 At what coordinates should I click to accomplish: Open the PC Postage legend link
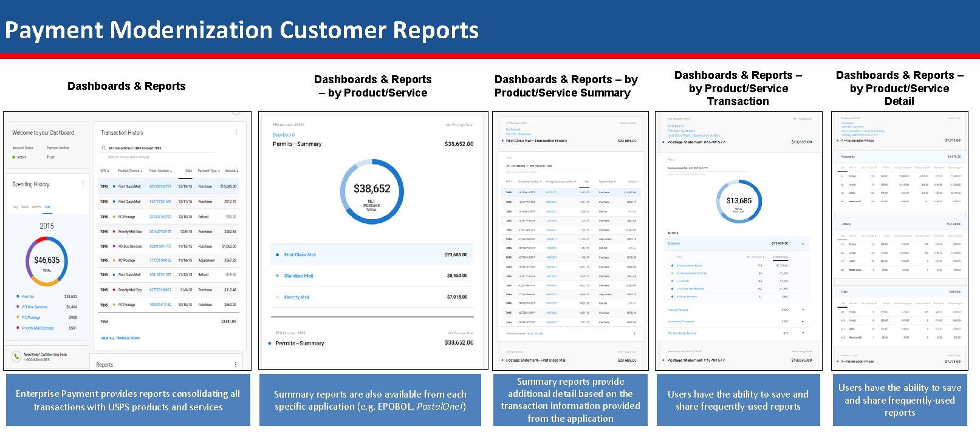[x=31, y=317]
